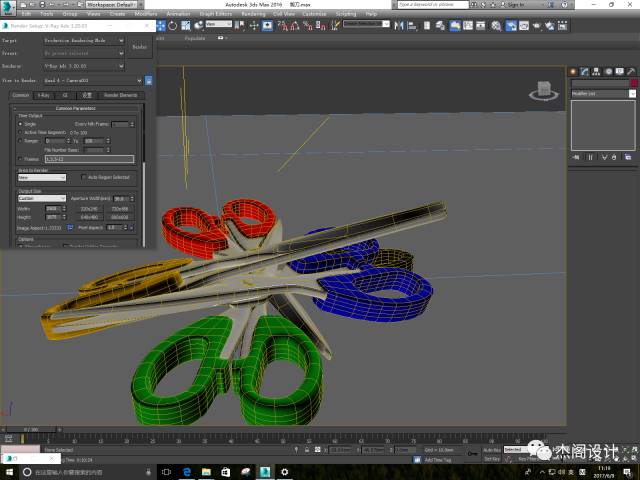Choose Active Time Segment radio option

[20, 132]
